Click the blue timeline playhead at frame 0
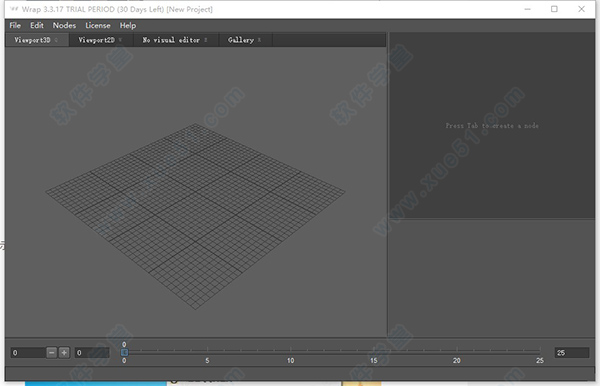This screenshot has height=386, width=600. [x=124, y=352]
